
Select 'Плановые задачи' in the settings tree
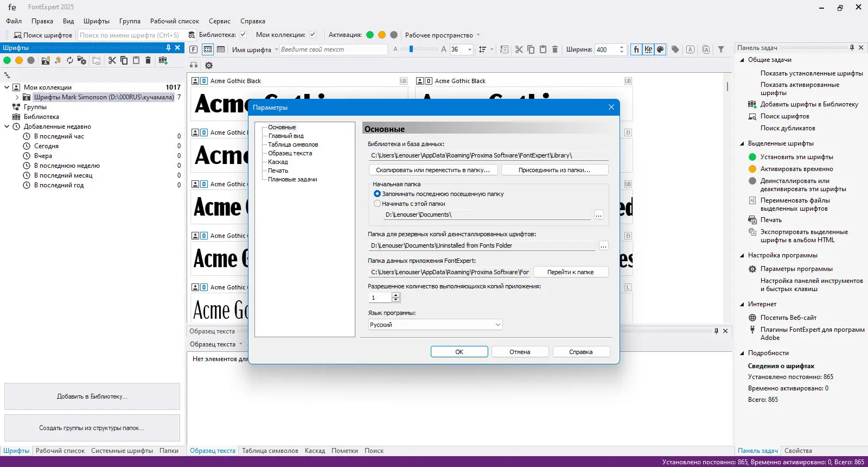coord(292,179)
